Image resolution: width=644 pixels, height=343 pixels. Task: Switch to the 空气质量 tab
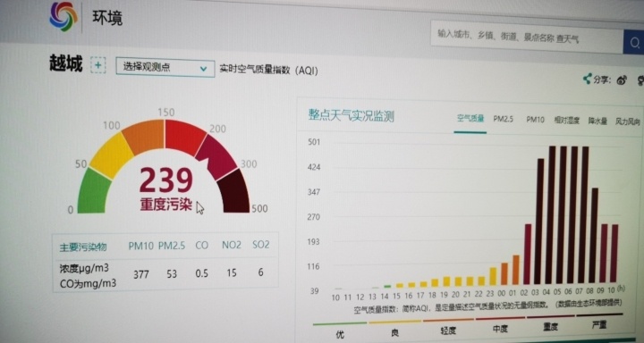tap(470, 119)
